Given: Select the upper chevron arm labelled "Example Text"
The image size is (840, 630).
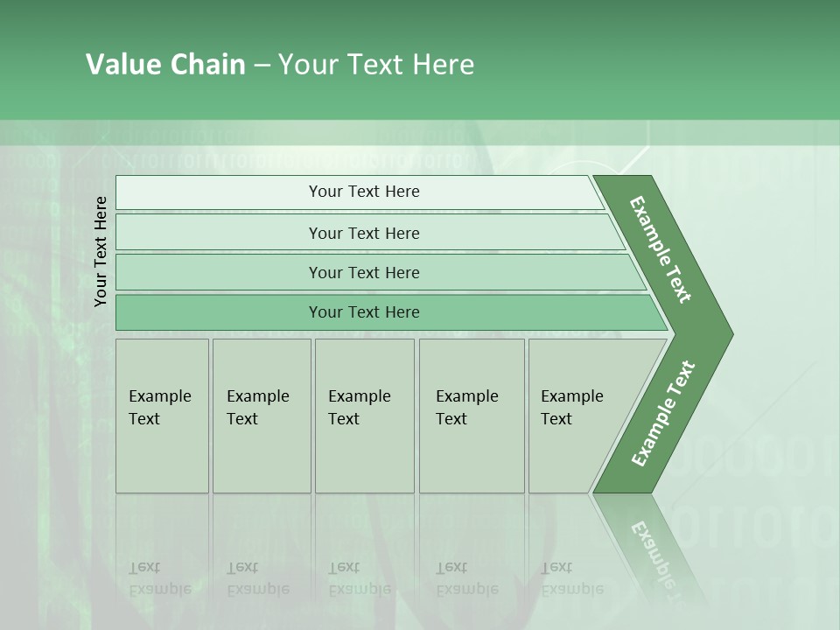Looking at the screenshot, I should [662, 251].
